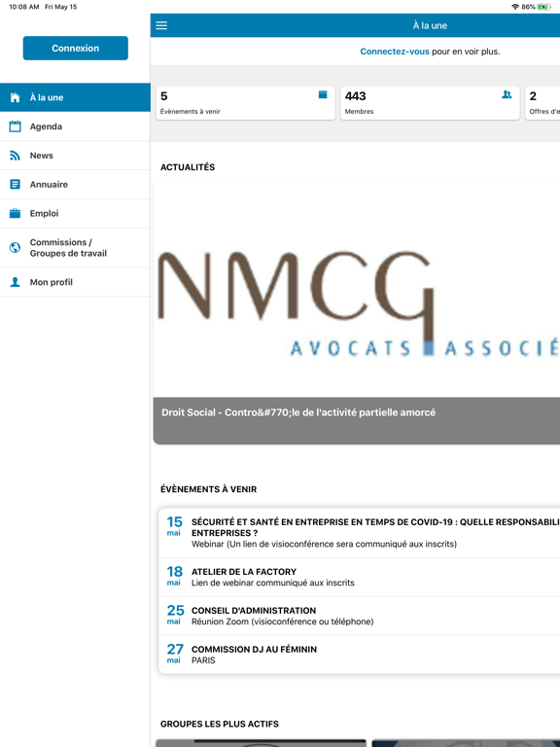Open Commissions / Groupes de travail
The image size is (560, 747).
[75, 248]
